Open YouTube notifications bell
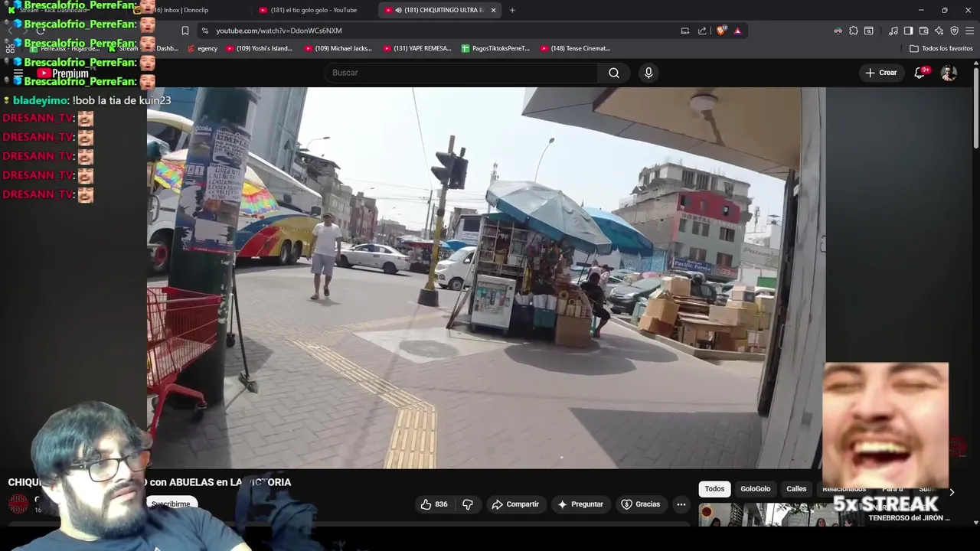 pos(920,73)
